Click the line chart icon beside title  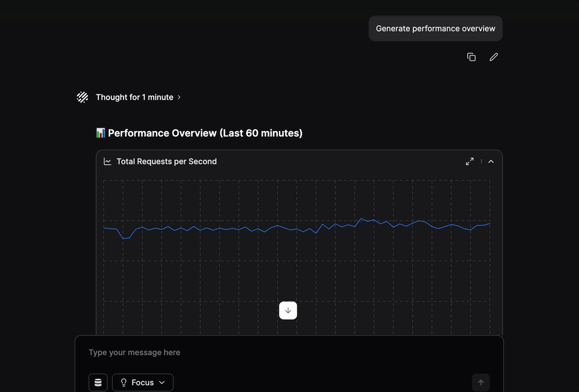click(x=107, y=161)
